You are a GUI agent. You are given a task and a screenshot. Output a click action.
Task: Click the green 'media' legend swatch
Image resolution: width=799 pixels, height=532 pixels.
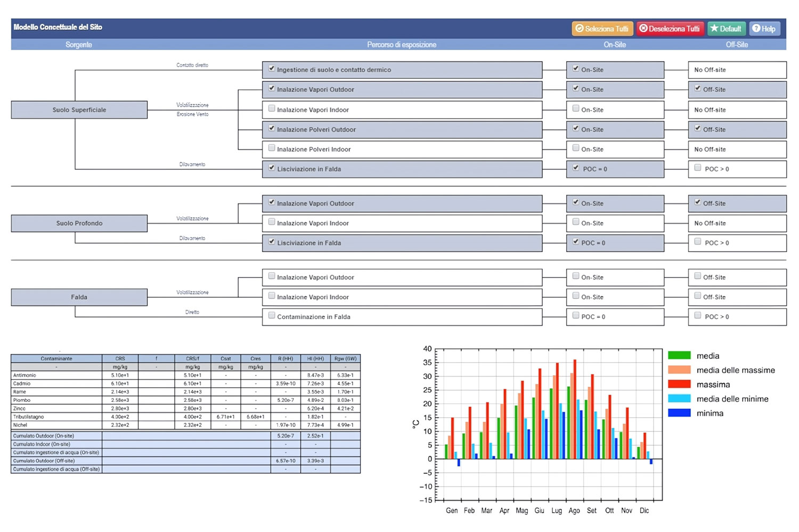pos(679,355)
